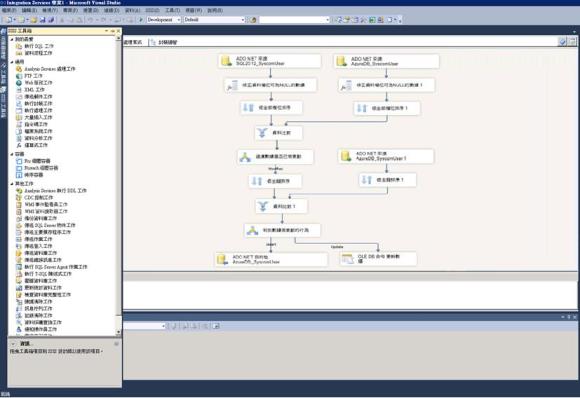
Task: Select the ADO NET destination AzureDB_SyscomUser icon
Action: pyautogui.click(x=222, y=259)
